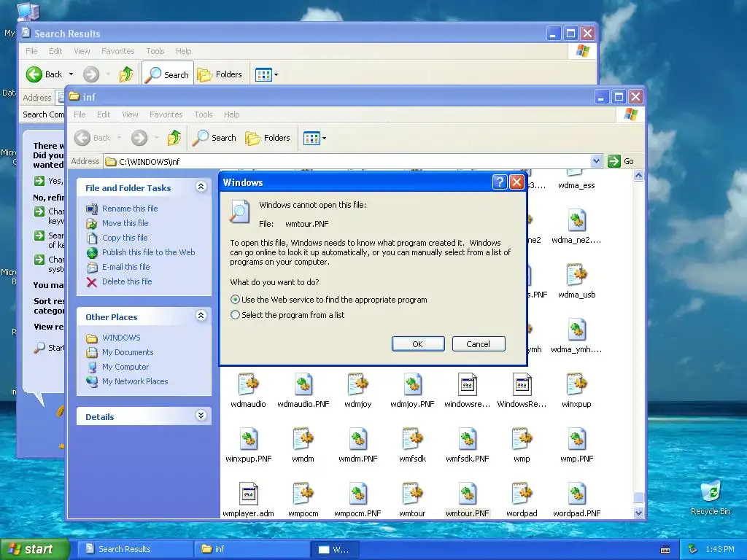Select the wmp file icon

(522, 439)
